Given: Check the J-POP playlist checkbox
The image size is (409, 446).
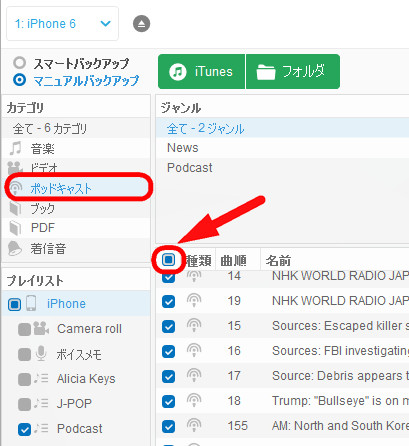Looking at the screenshot, I should 24,404.
